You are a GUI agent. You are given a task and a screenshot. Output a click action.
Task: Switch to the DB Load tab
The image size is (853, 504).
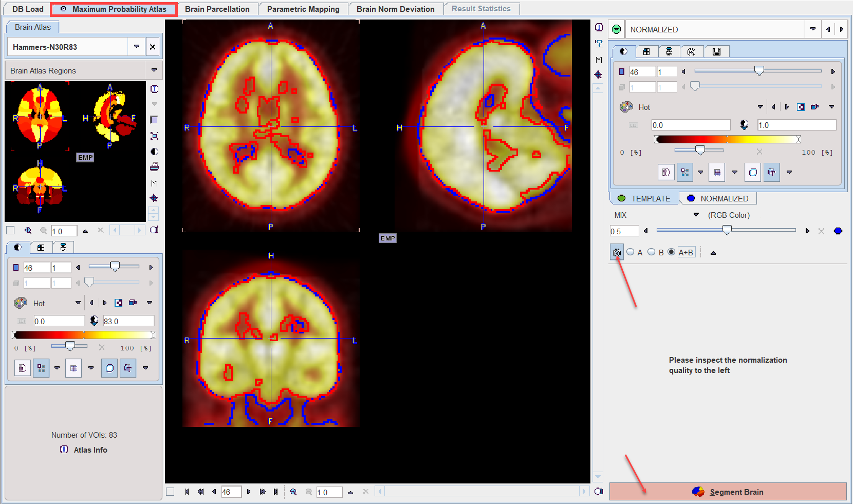pos(28,9)
